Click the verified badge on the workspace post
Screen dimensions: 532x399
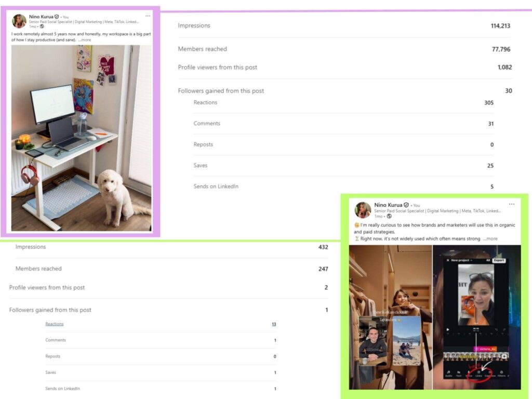point(57,17)
